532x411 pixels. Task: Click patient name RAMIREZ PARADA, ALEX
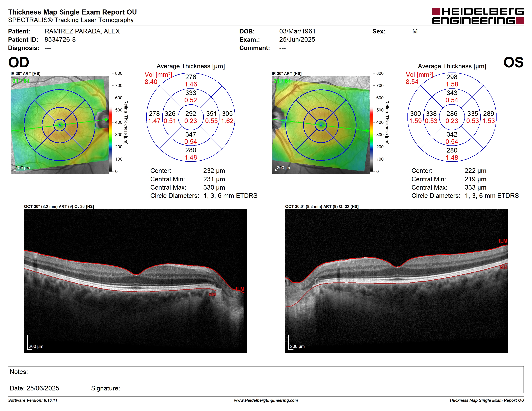click(x=82, y=31)
